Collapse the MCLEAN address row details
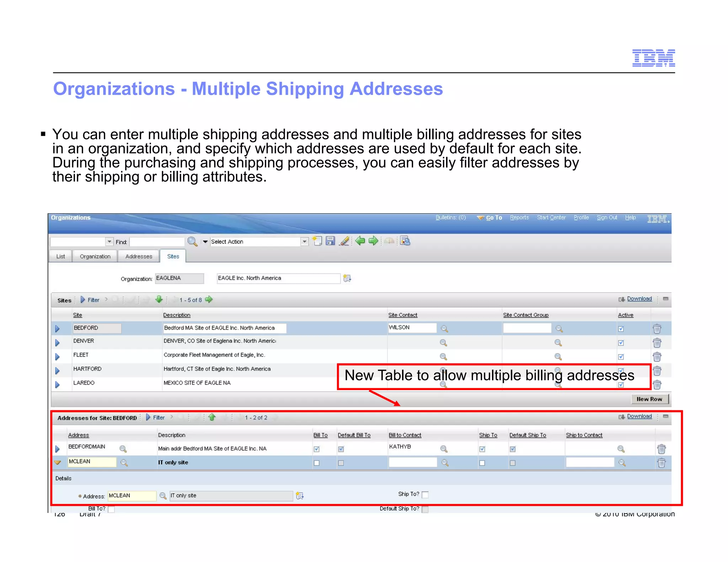Image resolution: width=728 pixels, height=562 pixels. point(57,463)
